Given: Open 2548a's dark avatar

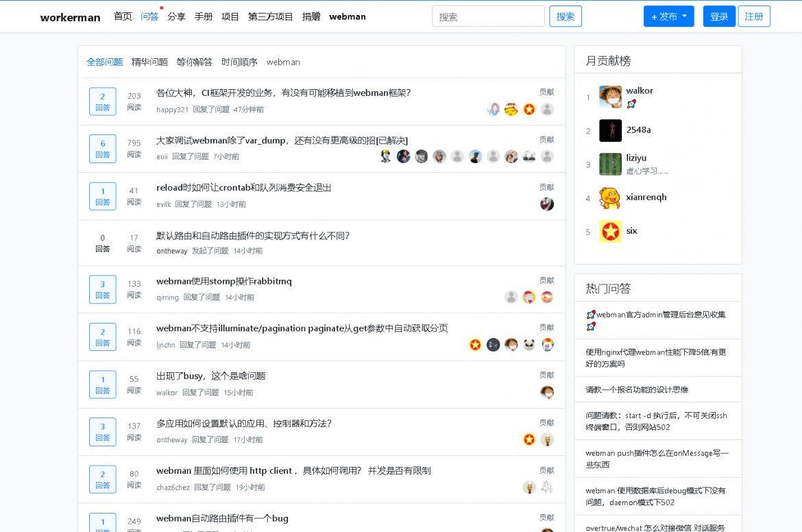Looking at the screenshot, I should click(x=610, y=130).
